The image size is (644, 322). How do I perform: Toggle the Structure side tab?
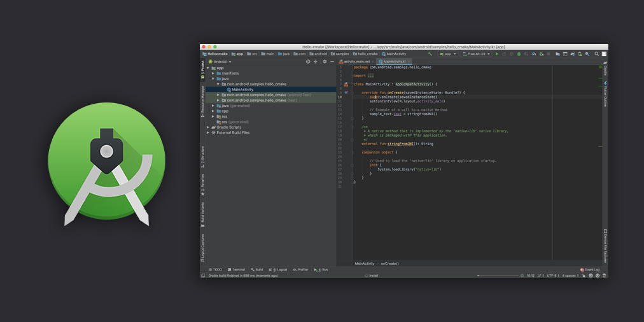click(202, 157)
